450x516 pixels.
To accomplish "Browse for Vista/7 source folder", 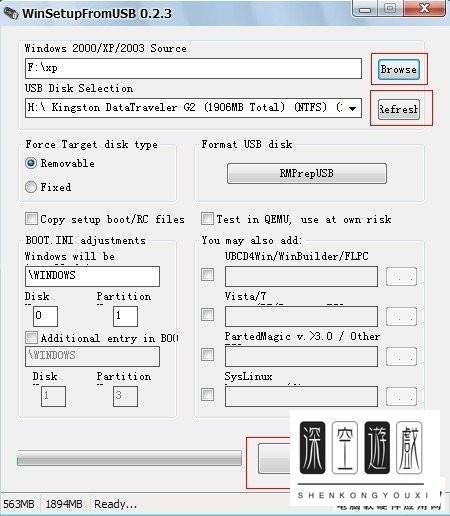I will (401, 316).
